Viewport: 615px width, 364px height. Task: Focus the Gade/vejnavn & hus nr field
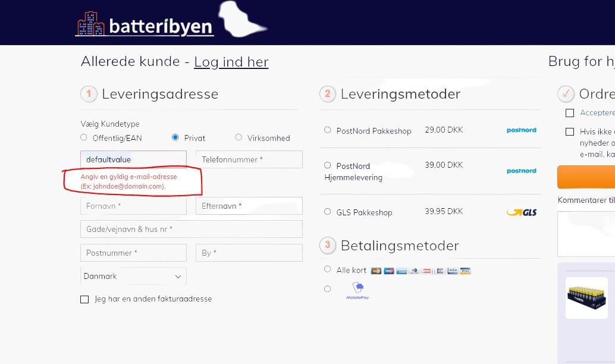coord(191,229)
